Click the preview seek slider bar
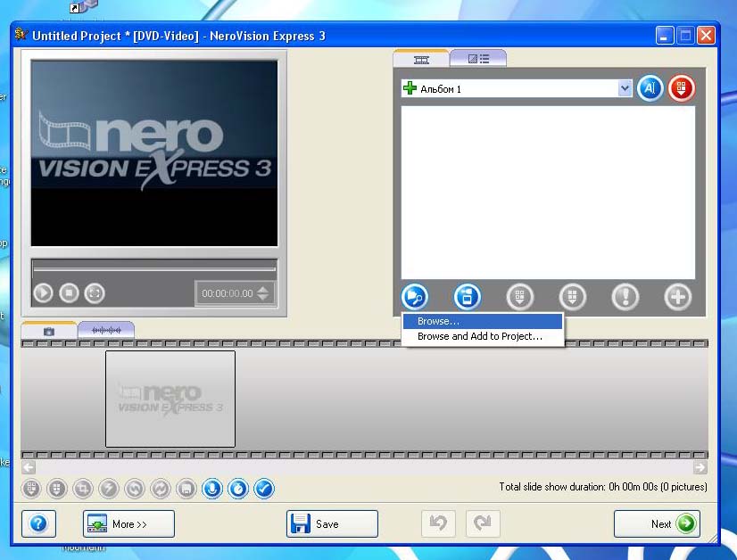Image resolution: width=737 pixels, height=560 pixels. (154, 269)
